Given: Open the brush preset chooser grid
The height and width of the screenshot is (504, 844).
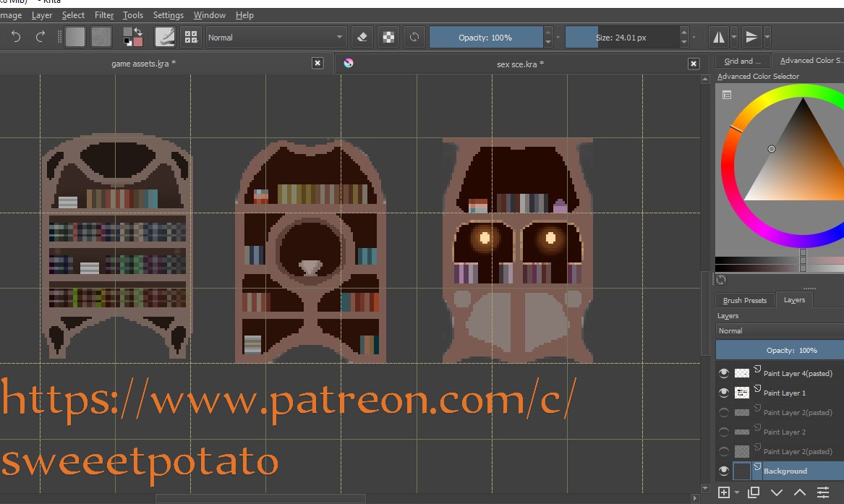Looking at the screenshot, I should pyautogui.click(x=191, y=37).
